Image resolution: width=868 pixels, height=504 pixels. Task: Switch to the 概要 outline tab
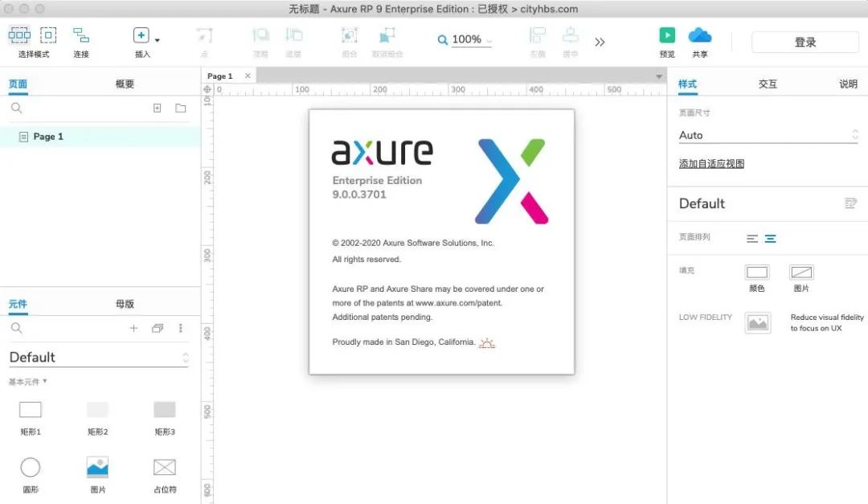(125, 84)
